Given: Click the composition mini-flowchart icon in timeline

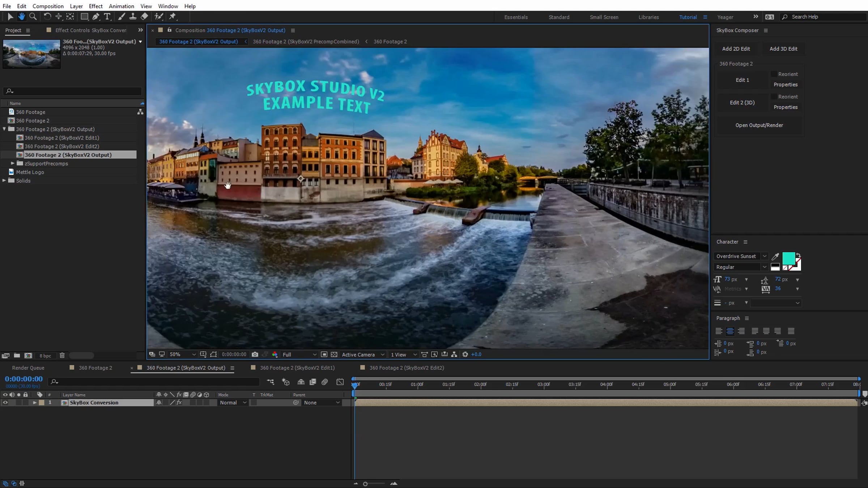Looking at the screenshot, I should click(x=270, y=382).
